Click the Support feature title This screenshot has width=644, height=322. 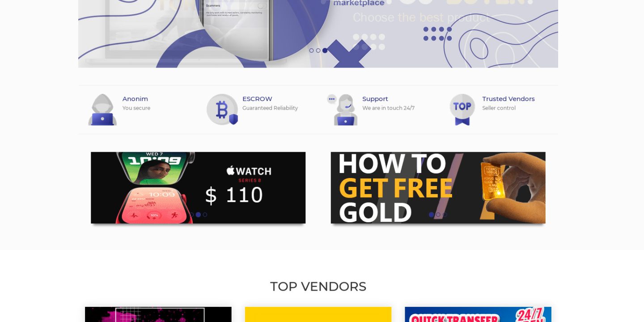tap(375, 99)
